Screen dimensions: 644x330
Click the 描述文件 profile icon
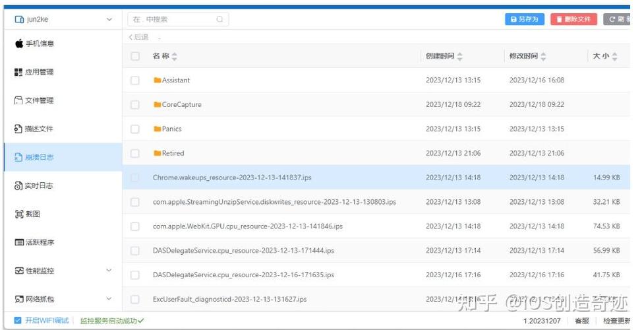tap(18, 129)
